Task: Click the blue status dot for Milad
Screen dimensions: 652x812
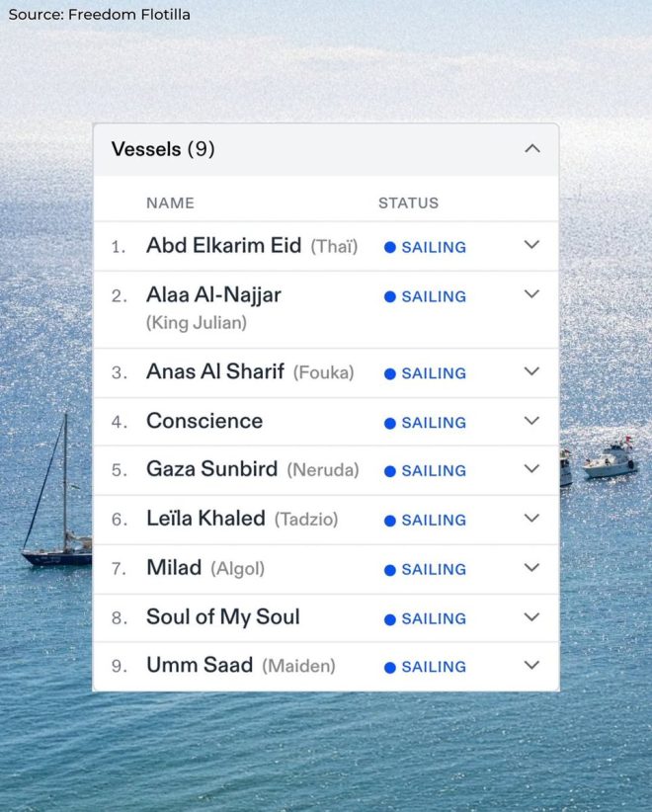Action: click(x=390, y=570)
